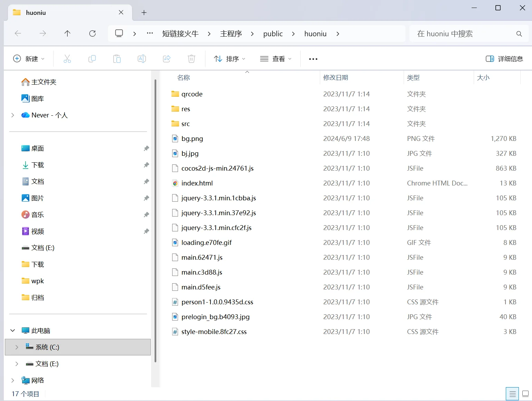
Task: Click the This PC monitor icon in address bar
Action: pyautogui.click(x=119, y=34)
